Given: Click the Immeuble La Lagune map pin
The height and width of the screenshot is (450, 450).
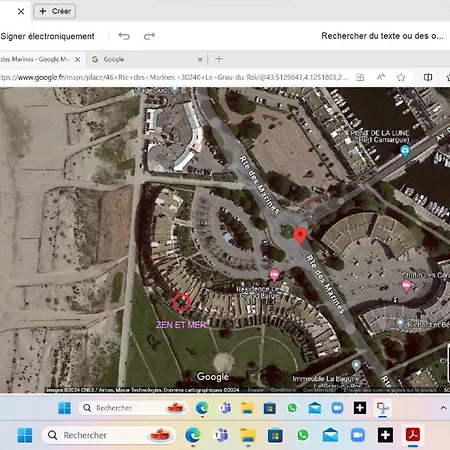Looking at the screenshot, I should click(x=356, y=366).
